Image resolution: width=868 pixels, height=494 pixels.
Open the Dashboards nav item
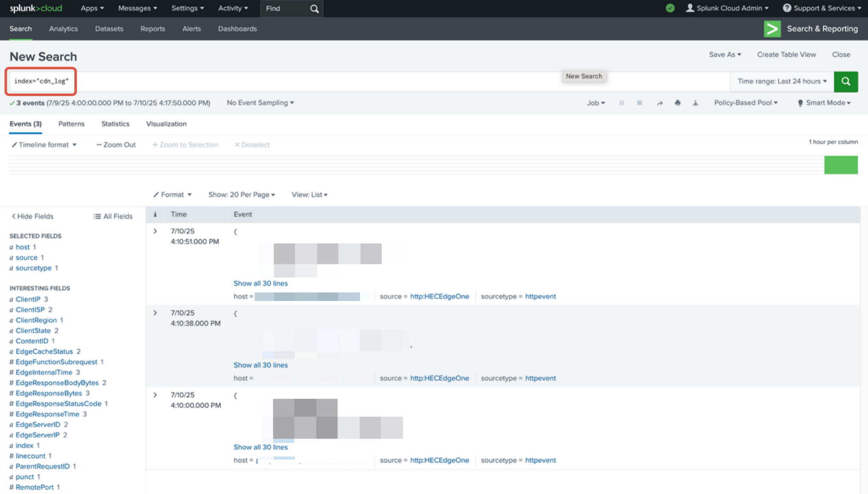(237, 29)
